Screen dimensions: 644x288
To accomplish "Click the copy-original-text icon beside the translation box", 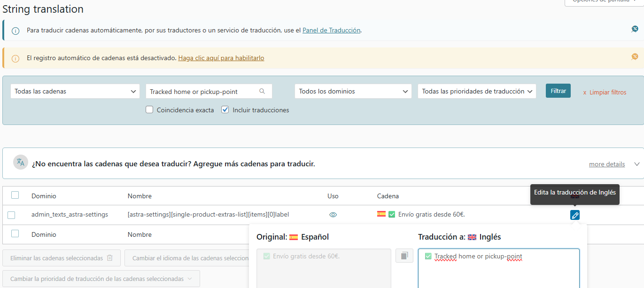I will 404,256.
